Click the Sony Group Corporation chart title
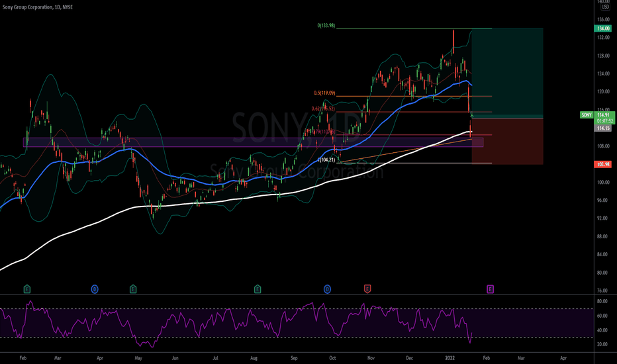 tap(37, 7)
